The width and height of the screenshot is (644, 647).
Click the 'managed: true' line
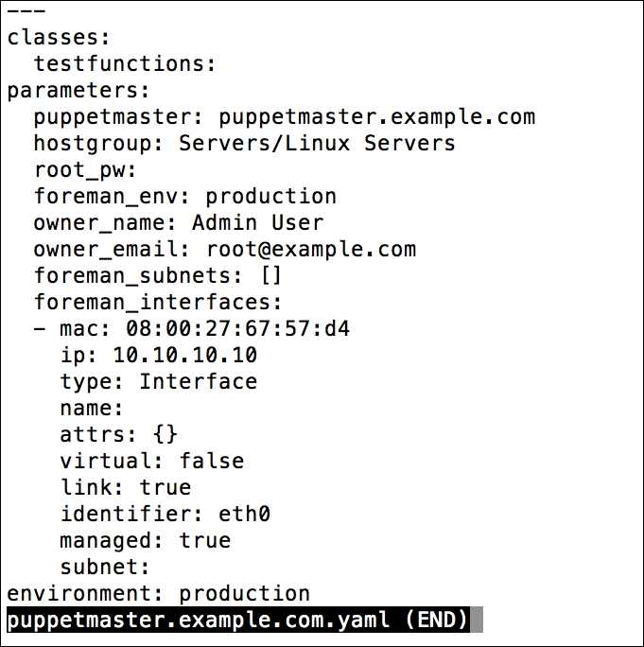(x=145, y=541)
